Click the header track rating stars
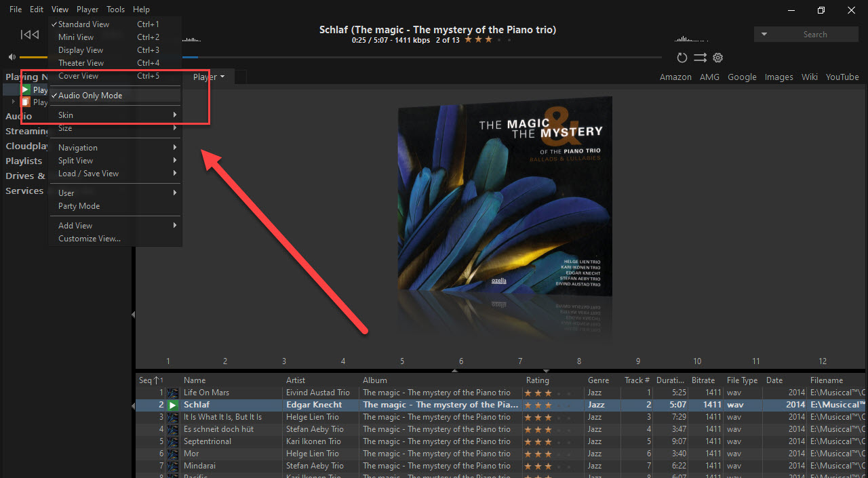Viewport: 868px width, 478px height. tap(487, 40)
